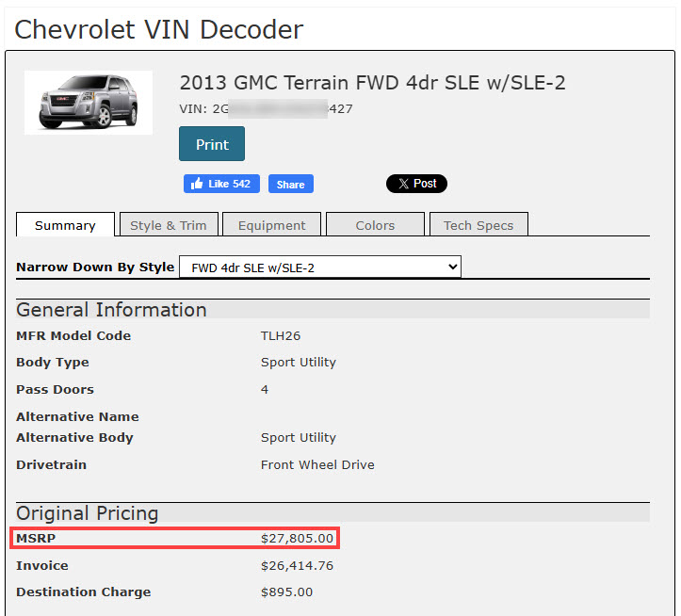This screenshot has height=616, width=681.
Task: Click the Facebook Like 542 button
Action: click(221, 184)
